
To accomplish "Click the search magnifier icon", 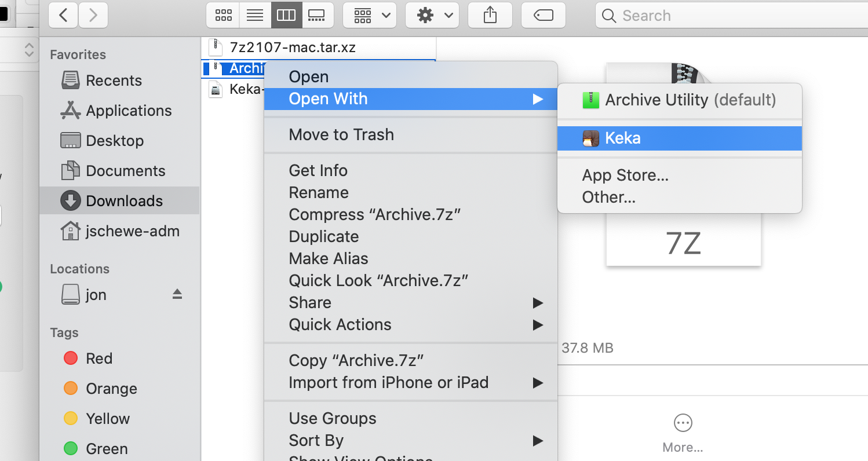I will pyautogui.click(x=609, y=16).
